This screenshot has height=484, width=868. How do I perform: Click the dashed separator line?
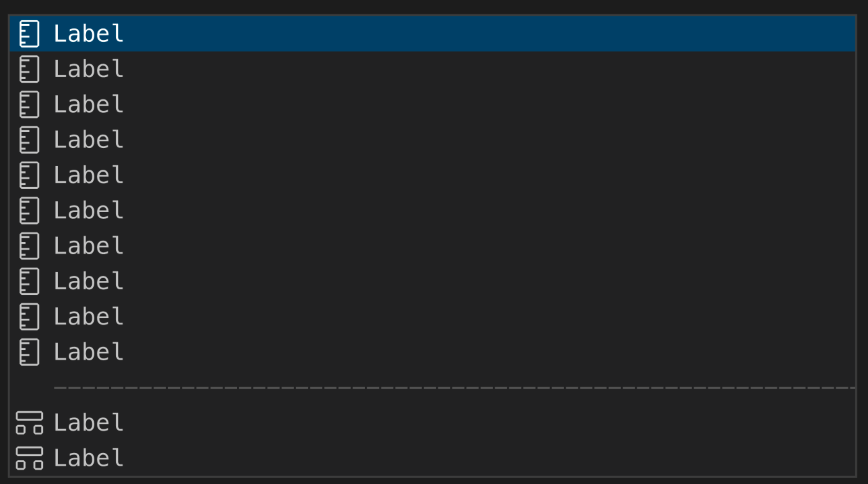pos(438,387)
